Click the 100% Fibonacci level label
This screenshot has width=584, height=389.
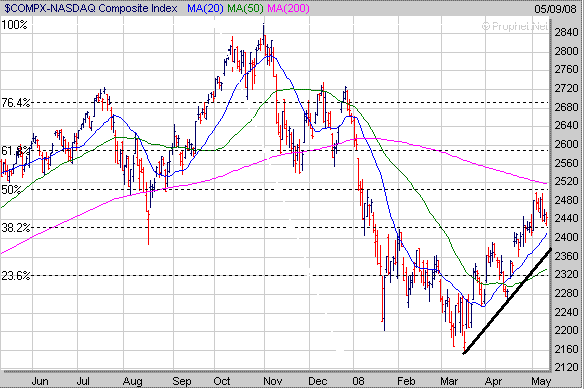pos(15,25)
